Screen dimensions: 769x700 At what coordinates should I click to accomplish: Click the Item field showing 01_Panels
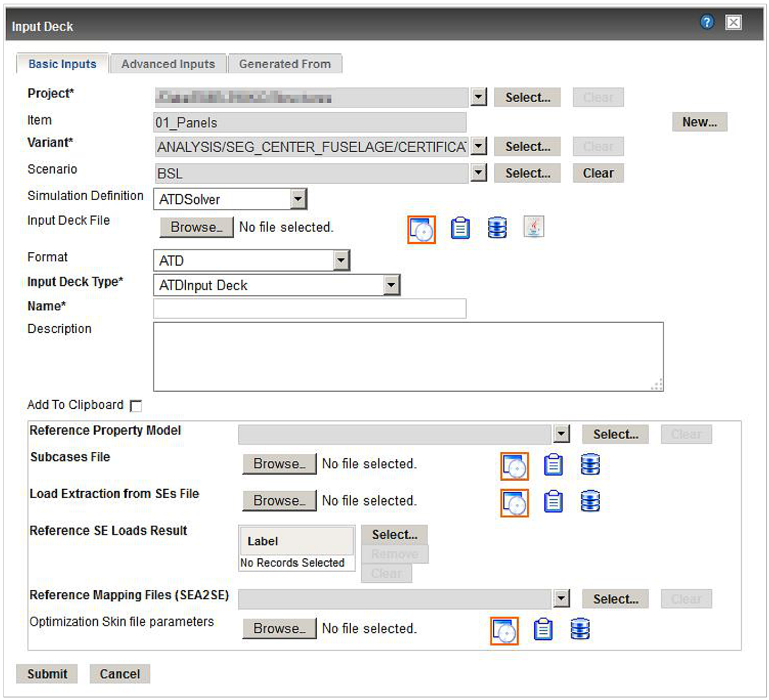310,122
